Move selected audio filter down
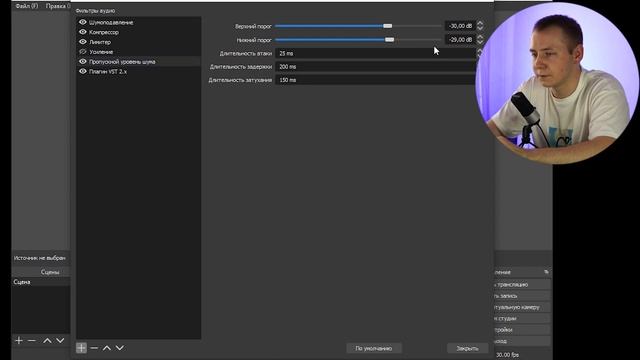640x360 pixels. tap(120, 348)
